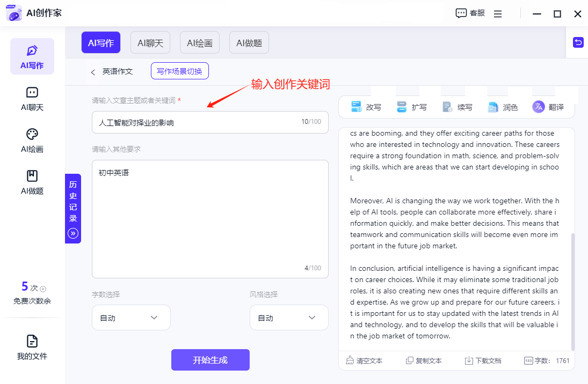Select the 润色 polish tool
The width and height of the screenshot is (588, 384).
coord(503,107)
